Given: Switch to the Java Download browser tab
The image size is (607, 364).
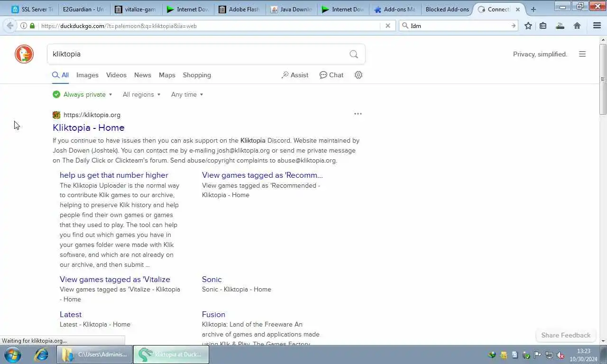Looking at the screenshot, I should pos(290,9).
